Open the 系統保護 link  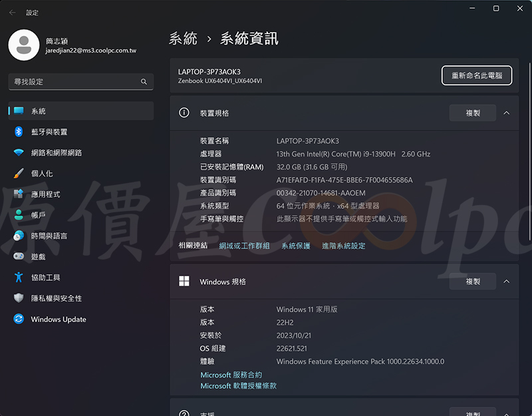[296, 246]
